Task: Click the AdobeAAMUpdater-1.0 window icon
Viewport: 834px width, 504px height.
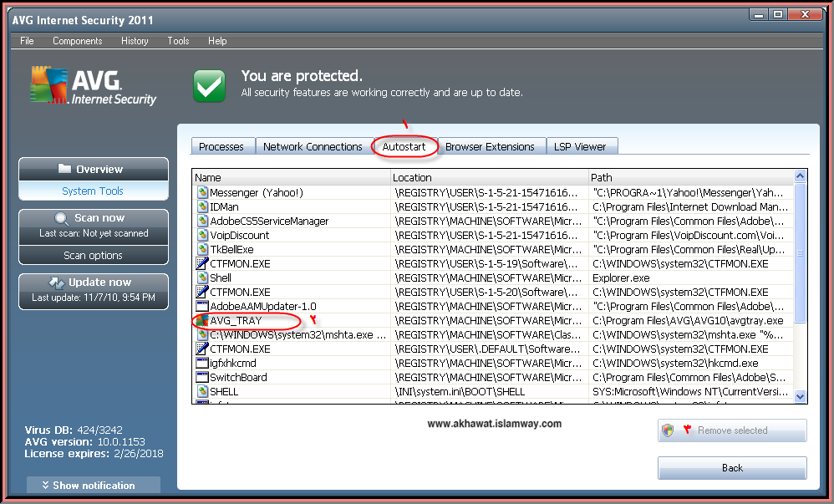Action: (202, 306)
